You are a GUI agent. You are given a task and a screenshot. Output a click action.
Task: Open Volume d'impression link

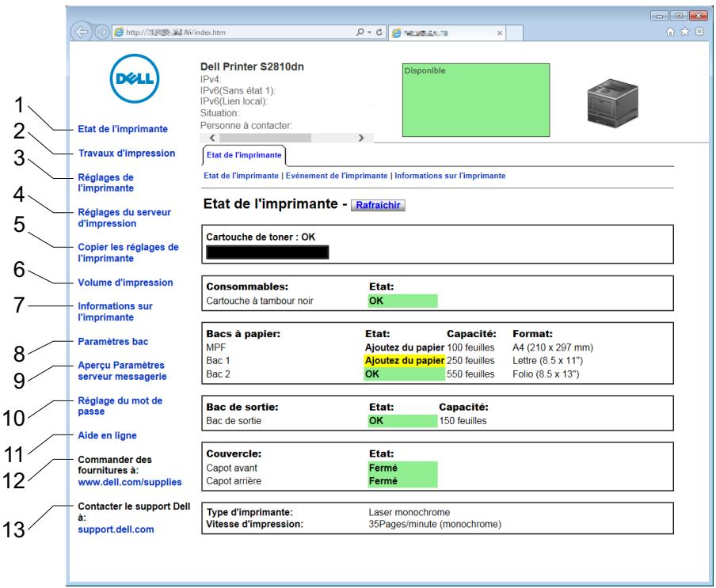click(125, 283)
